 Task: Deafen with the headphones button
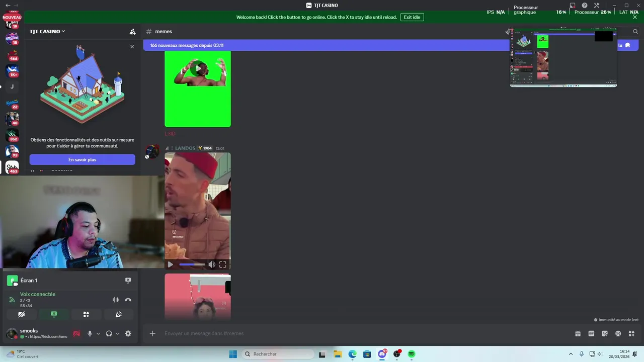[x=109, y=333]
